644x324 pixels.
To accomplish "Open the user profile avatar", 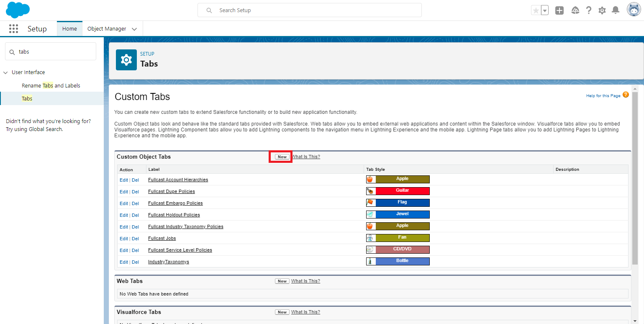I will 634,10.
